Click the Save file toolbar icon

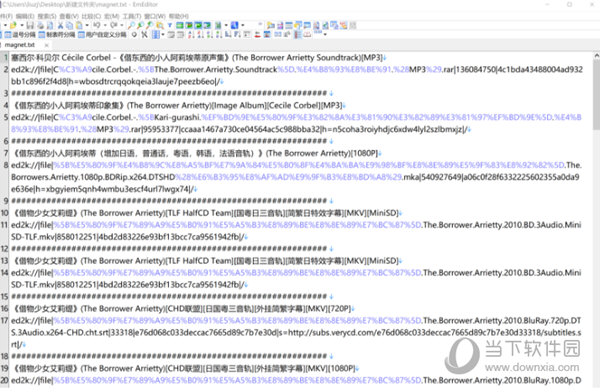30,25
